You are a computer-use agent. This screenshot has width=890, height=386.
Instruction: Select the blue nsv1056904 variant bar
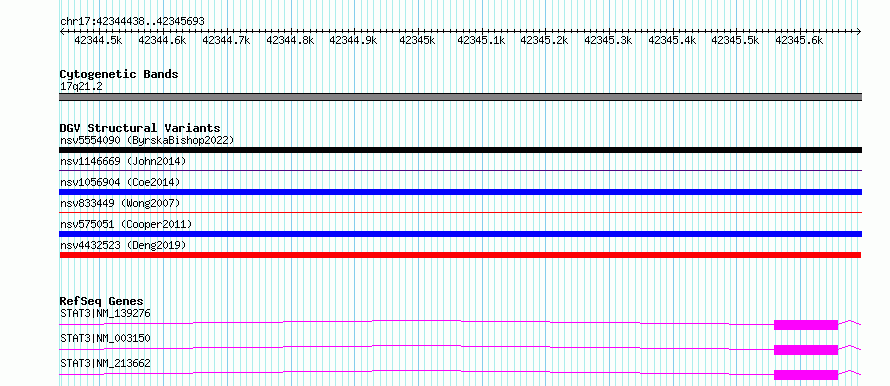point(460,192)
